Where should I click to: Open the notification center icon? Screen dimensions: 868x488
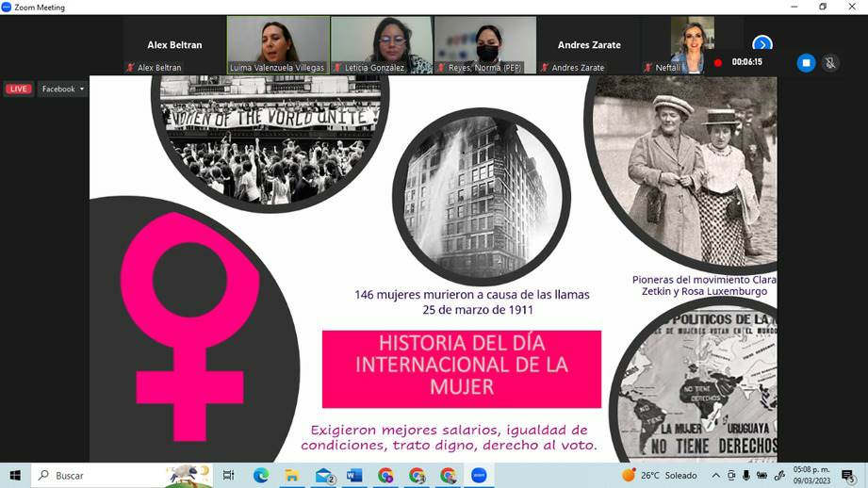[847, 475]
